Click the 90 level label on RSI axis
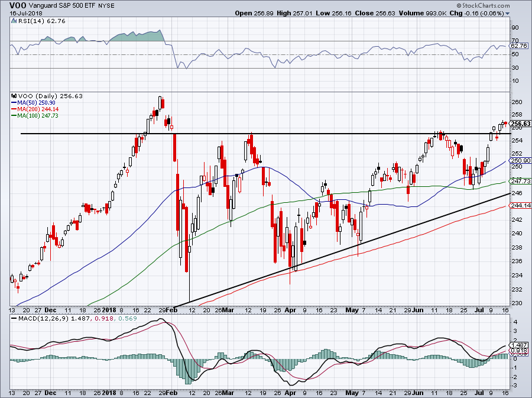 [515, 27]
